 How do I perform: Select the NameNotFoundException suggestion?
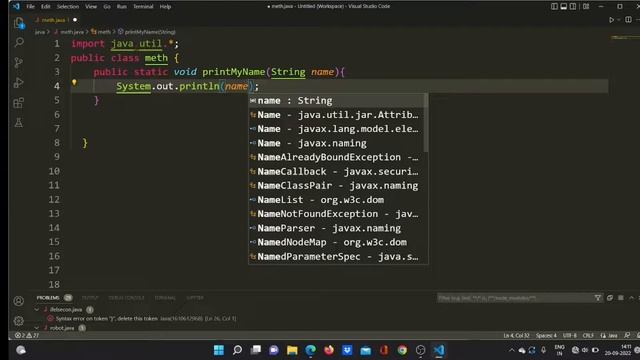pos(336,214)
